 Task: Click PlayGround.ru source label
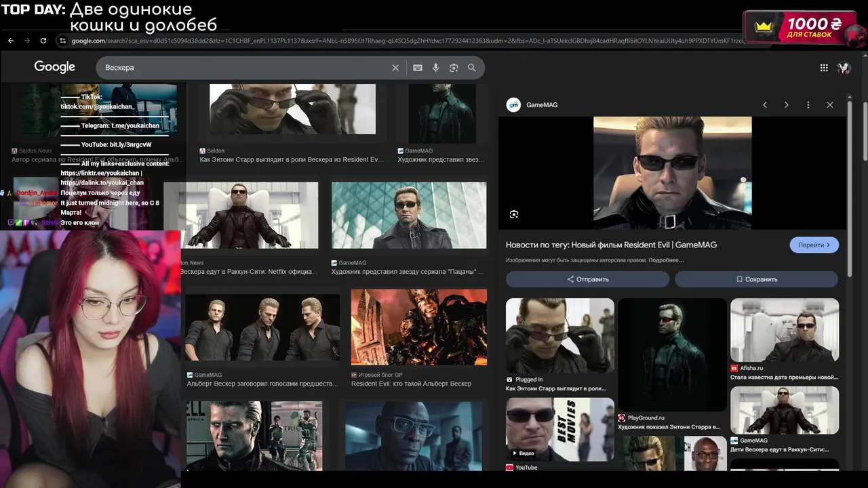point(646,418)
